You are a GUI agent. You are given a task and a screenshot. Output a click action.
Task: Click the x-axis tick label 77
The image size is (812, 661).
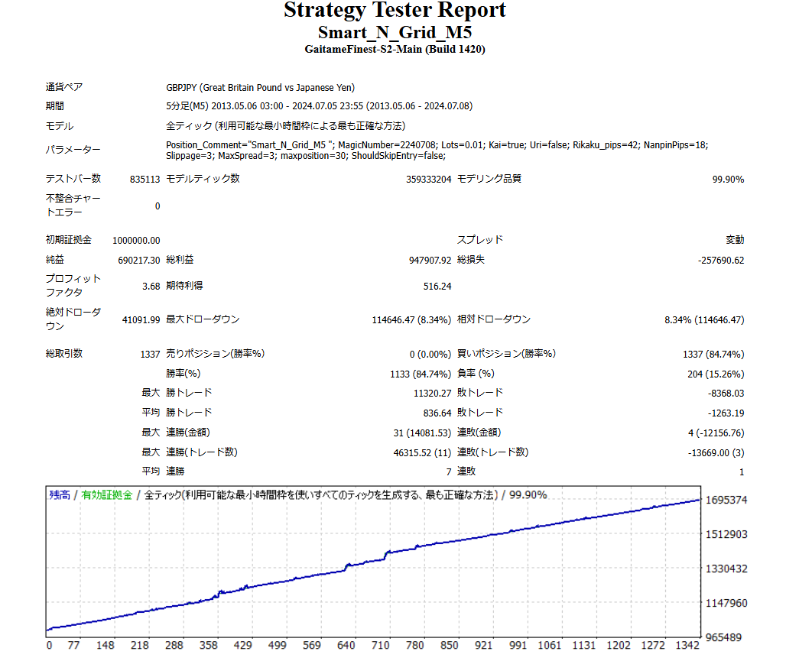[x=73, y=646]
